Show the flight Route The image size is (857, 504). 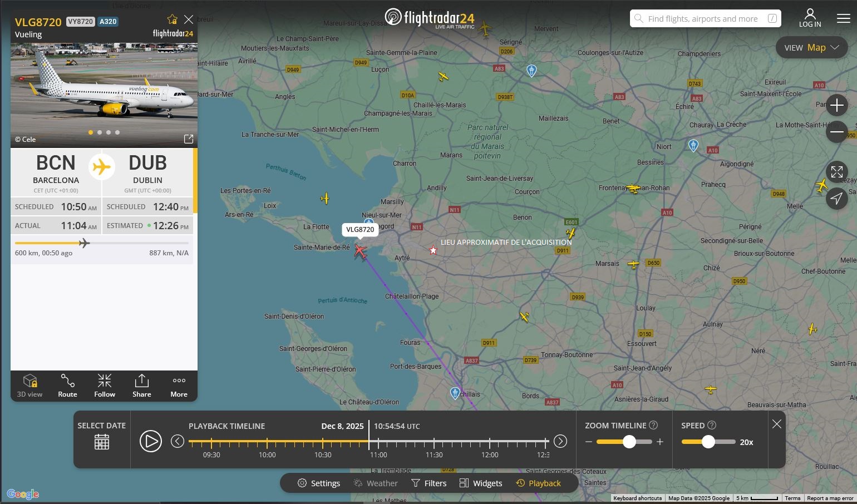click(67, 386)
